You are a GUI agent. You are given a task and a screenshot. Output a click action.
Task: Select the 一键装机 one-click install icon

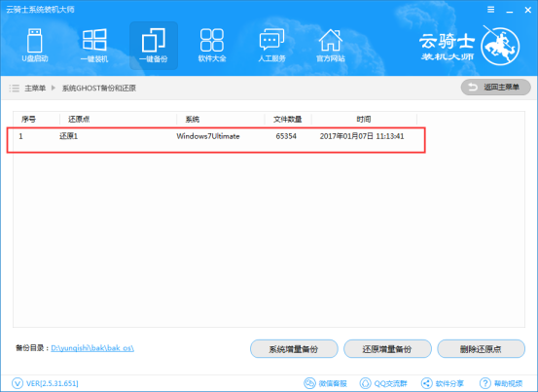[x=94, y=46]
